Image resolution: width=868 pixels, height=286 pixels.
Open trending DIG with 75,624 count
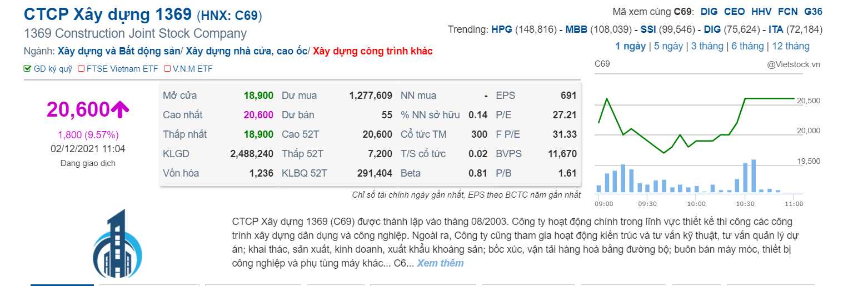pos(712,29)
